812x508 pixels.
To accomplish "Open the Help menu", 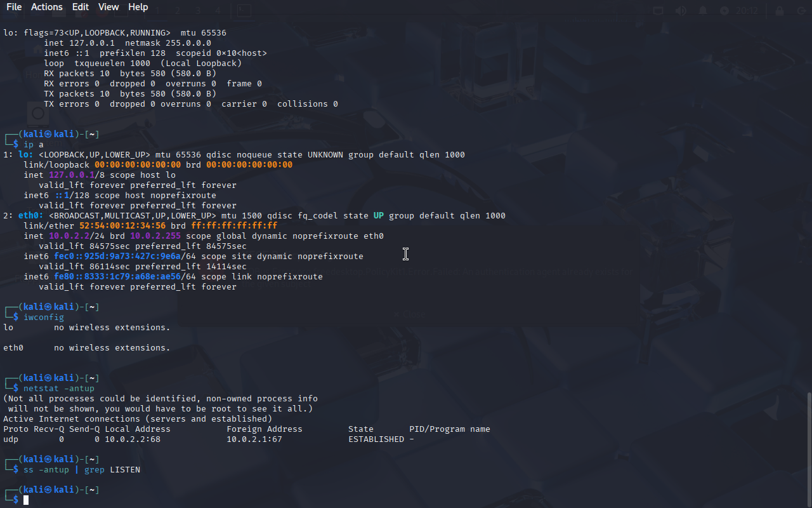I will [x=138, y=7].
